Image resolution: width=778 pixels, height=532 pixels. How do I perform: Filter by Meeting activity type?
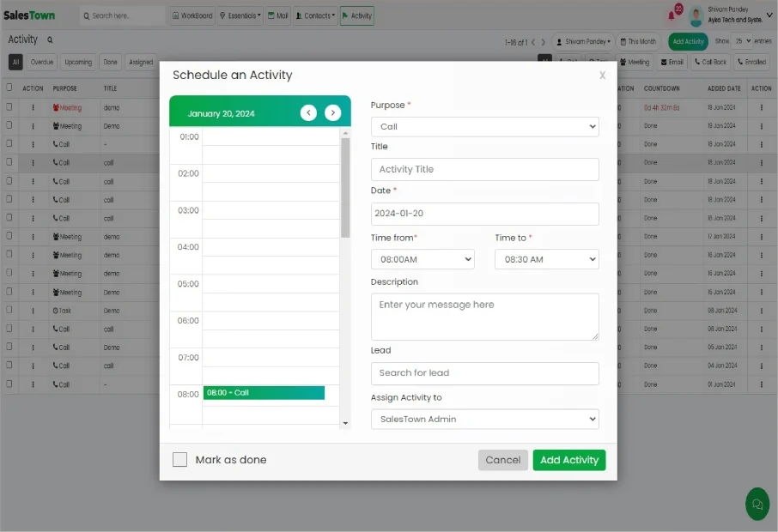click(635, 62)
